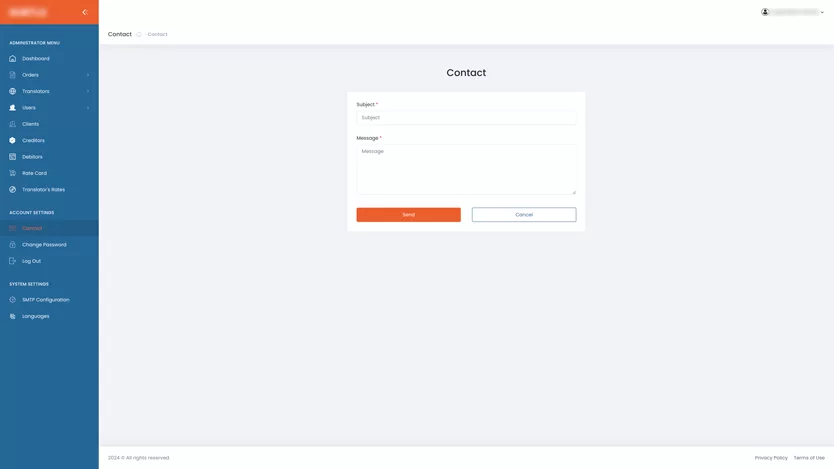Click the orange Send button
Screen dimensions: 834x469
[408, 215]
